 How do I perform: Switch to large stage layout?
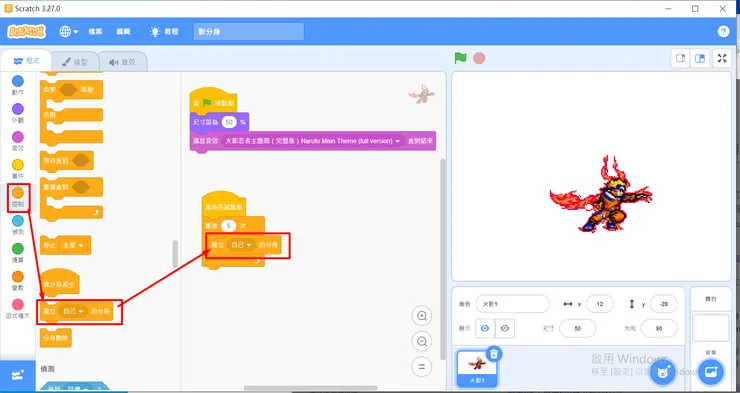pos(700,59)
